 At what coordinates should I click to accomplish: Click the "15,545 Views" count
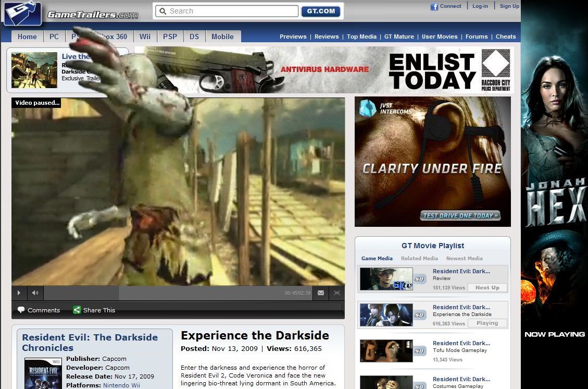[447, 359]
